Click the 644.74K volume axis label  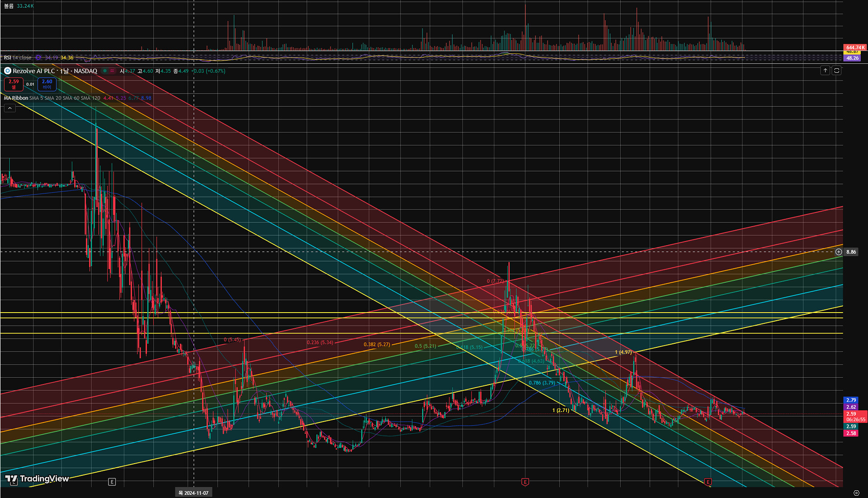tap(855, 47)
